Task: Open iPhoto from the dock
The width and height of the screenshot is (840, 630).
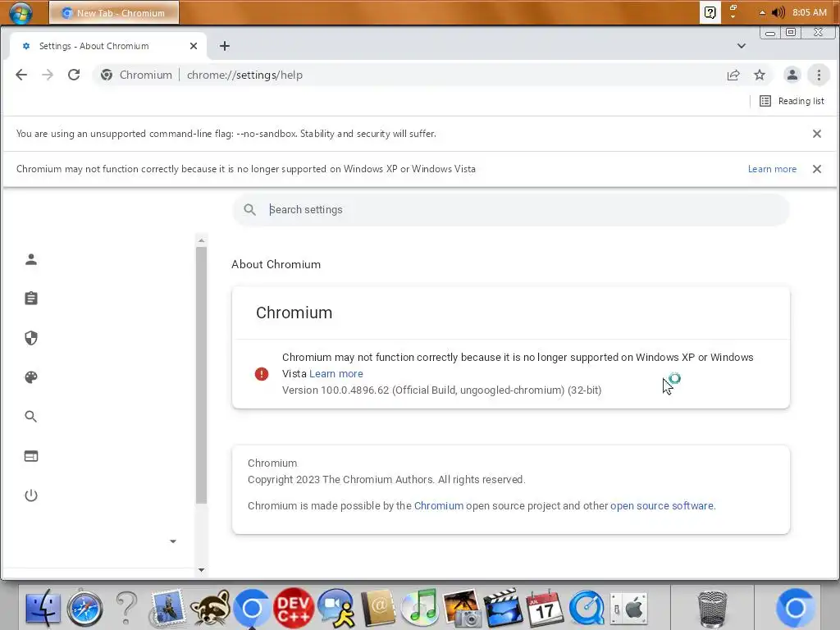Action: (462, 608)
